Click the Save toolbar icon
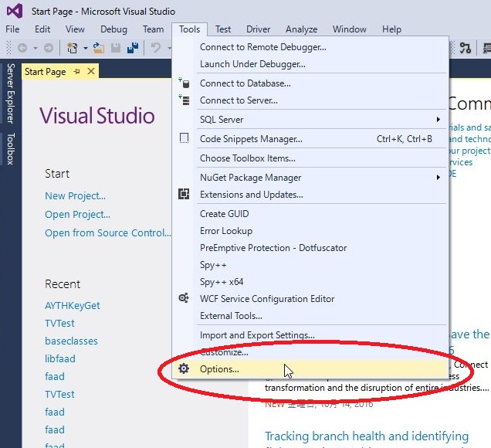Viewport: 491px width, 448px height. (x=116, y=48)
